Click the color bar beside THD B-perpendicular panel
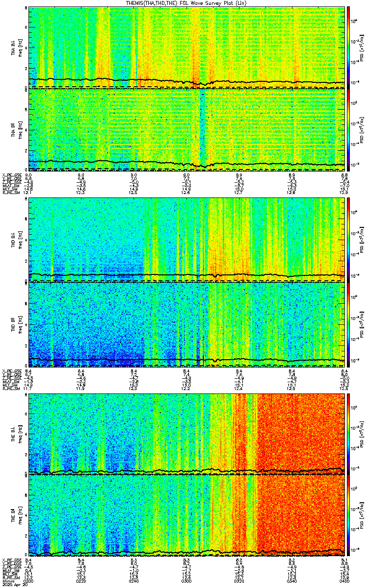Screen dimensions: 368x588 tap(348, 240)
